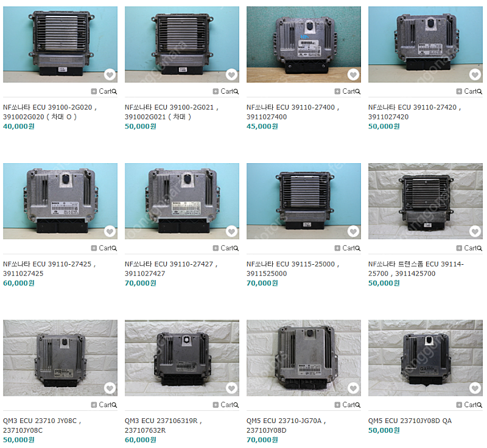Open thumbnail of 39110-27420 ECU

click(426, 44)
